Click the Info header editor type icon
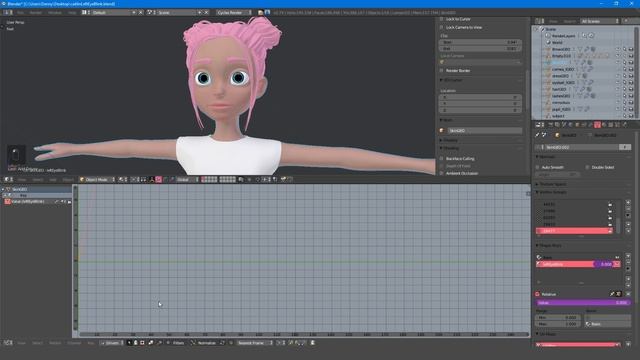The height and width of the screenshot is (360, 640). tap(7, 12)
